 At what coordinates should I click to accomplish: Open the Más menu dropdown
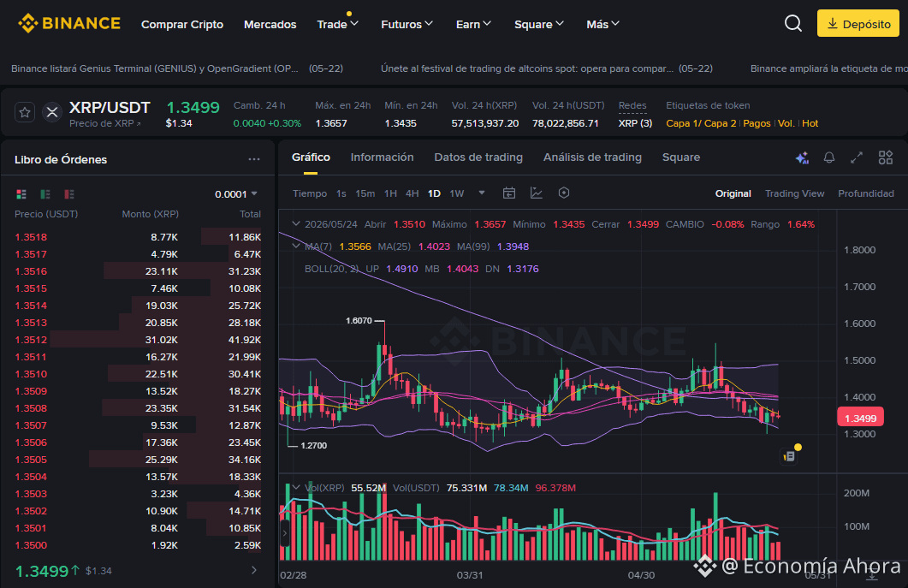coord(602,24)
